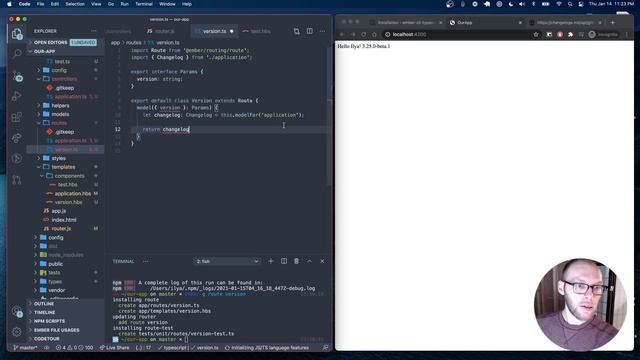640x360 pixels.
Task: Click the errors and warnings count in status bar
Action: [74, 348]
